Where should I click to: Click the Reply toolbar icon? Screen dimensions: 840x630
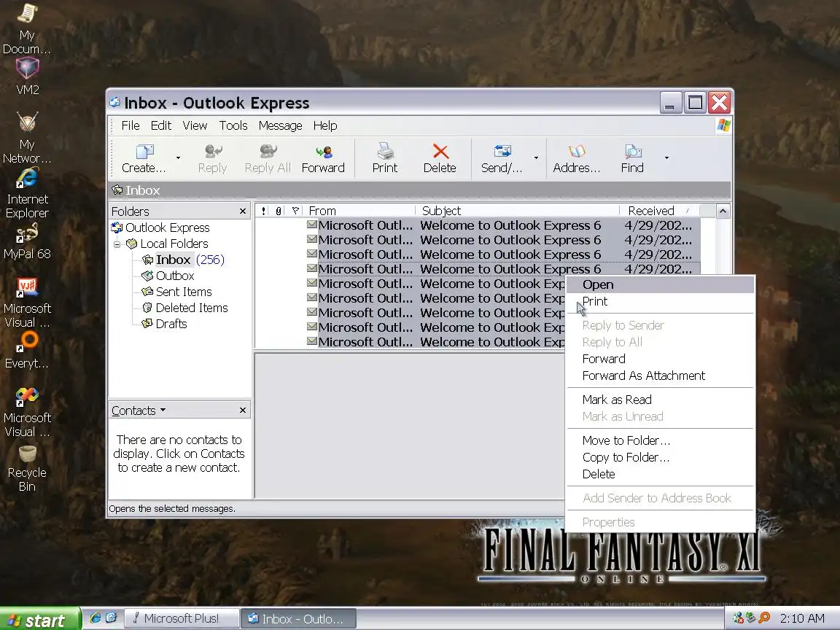point(213,152)
